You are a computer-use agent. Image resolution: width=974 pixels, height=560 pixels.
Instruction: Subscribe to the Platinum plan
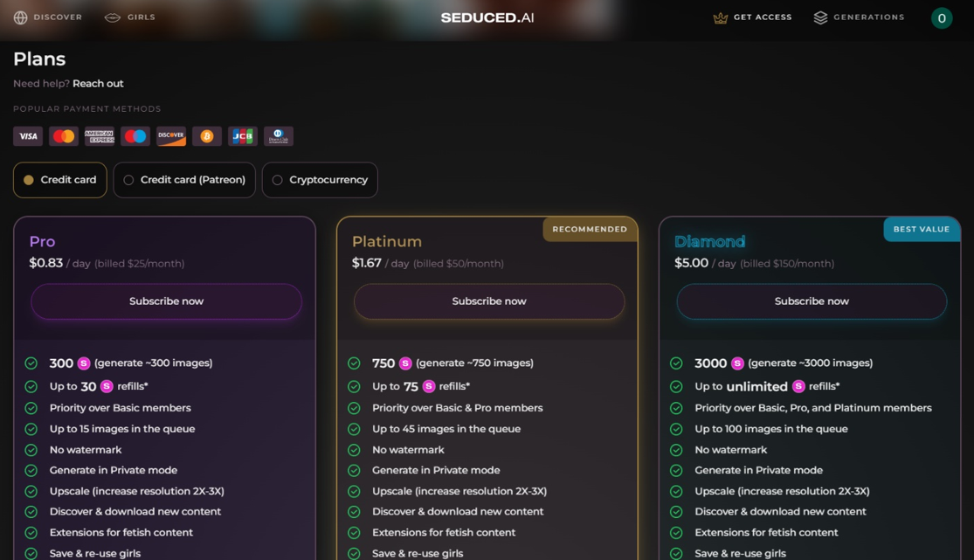[x=489, y=301]
